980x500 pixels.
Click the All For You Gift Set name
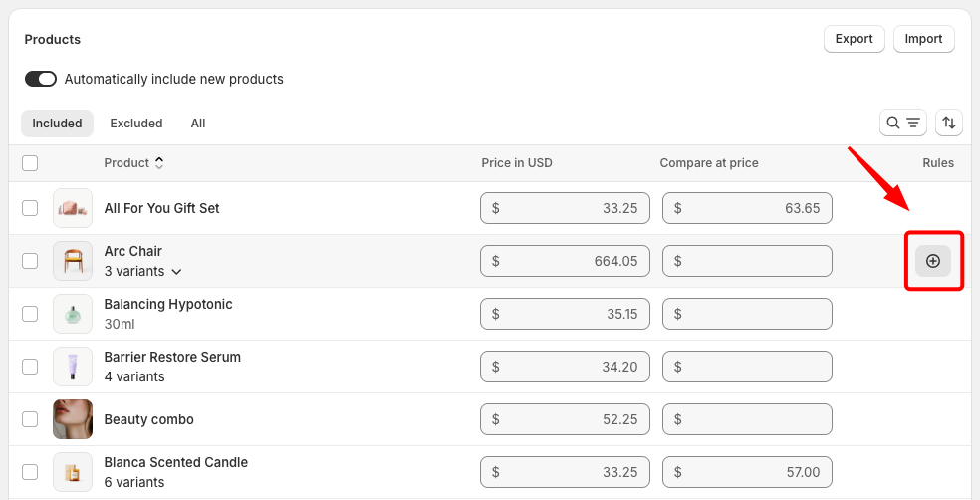[x=162, y=208]
